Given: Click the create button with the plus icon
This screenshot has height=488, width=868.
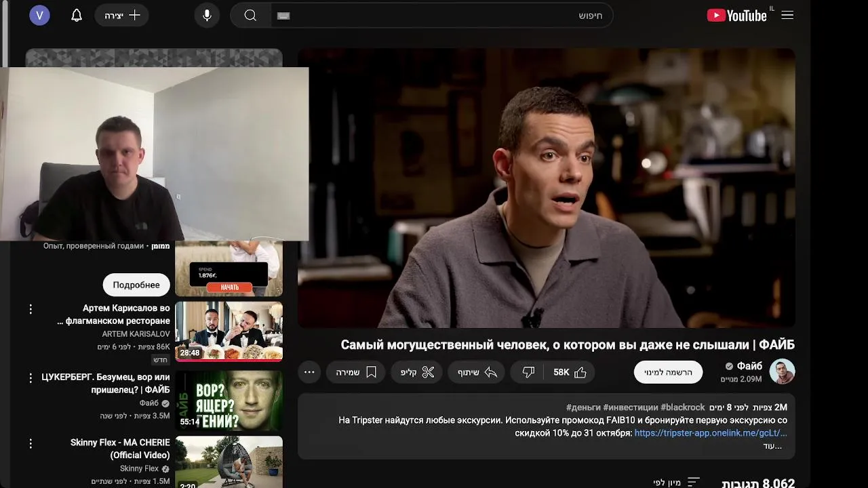Looking at the screenshot, I should pyautogui.click(x=122, y=15).
